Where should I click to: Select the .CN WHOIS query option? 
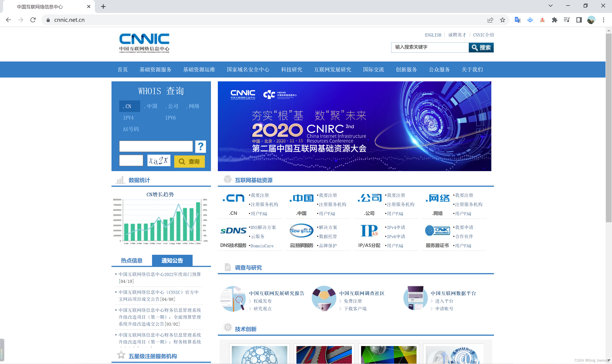[x=129, y=106]
